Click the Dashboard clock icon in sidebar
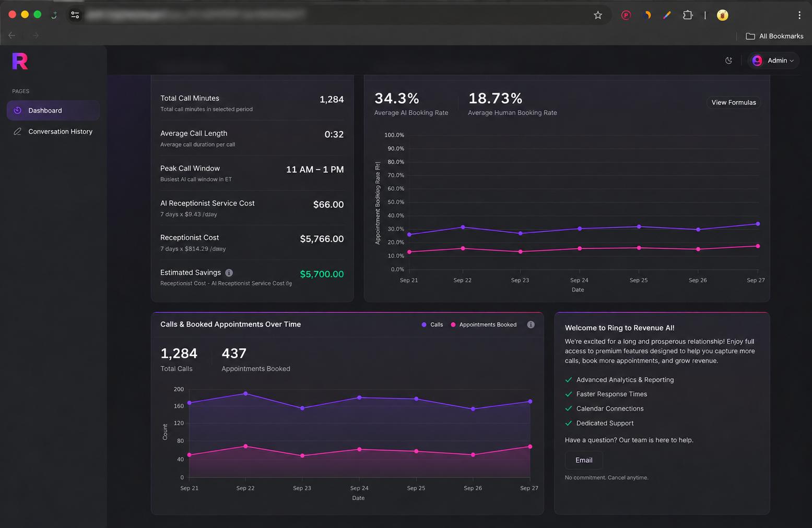812x528 pixels. pos(17,111)
